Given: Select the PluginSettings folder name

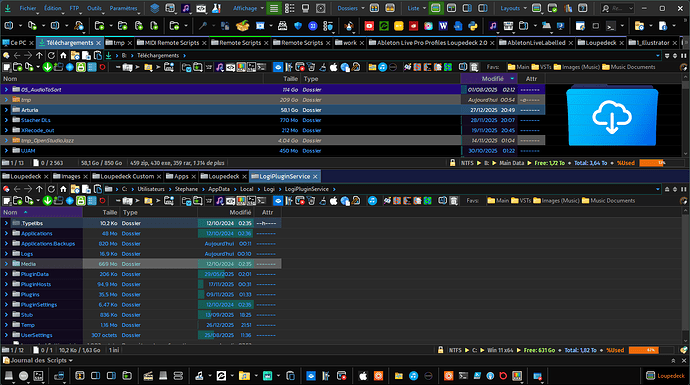Looking at the screenshot, I should [39, 304].
